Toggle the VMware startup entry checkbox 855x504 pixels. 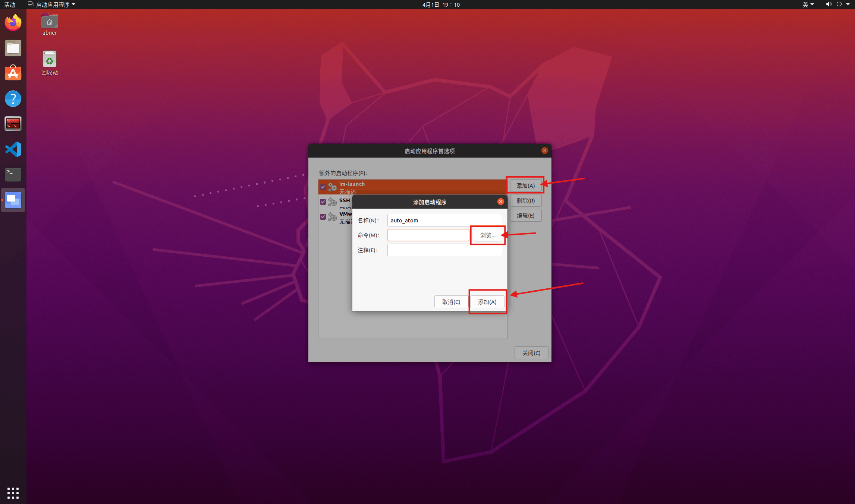pos(323,217)
